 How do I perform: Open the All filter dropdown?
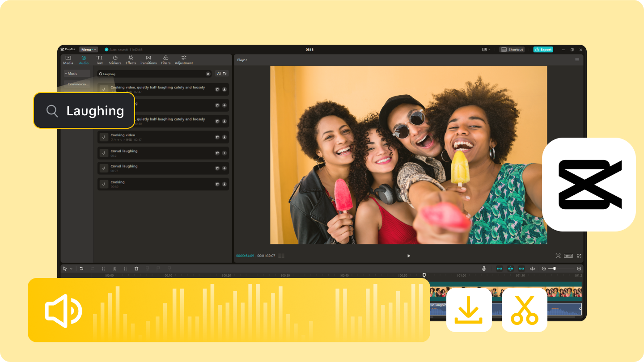222,74
